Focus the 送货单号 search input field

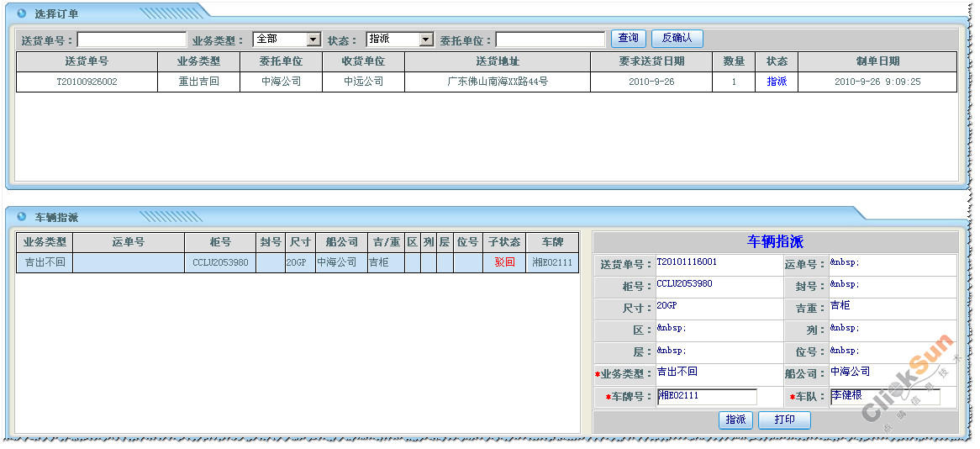[132, 40]
